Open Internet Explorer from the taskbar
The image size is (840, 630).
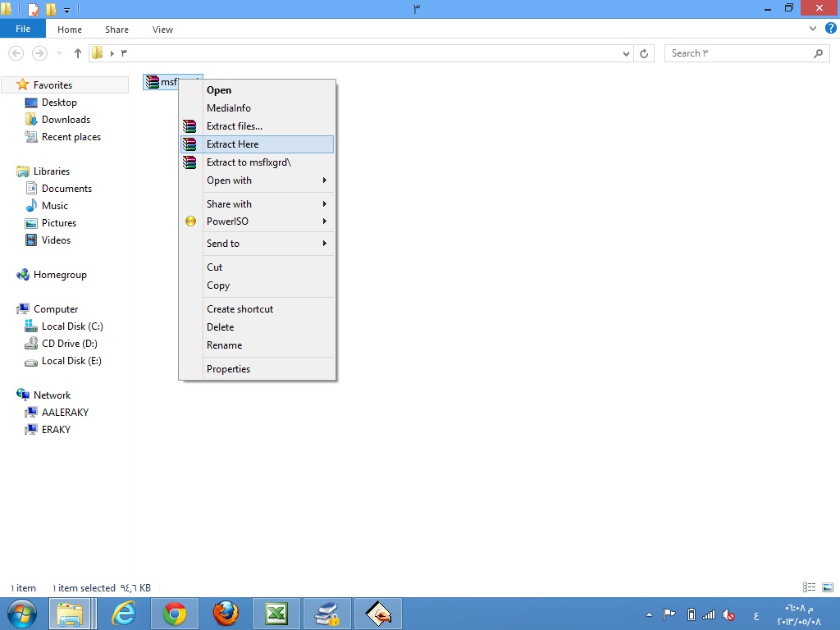coord(123,614)
